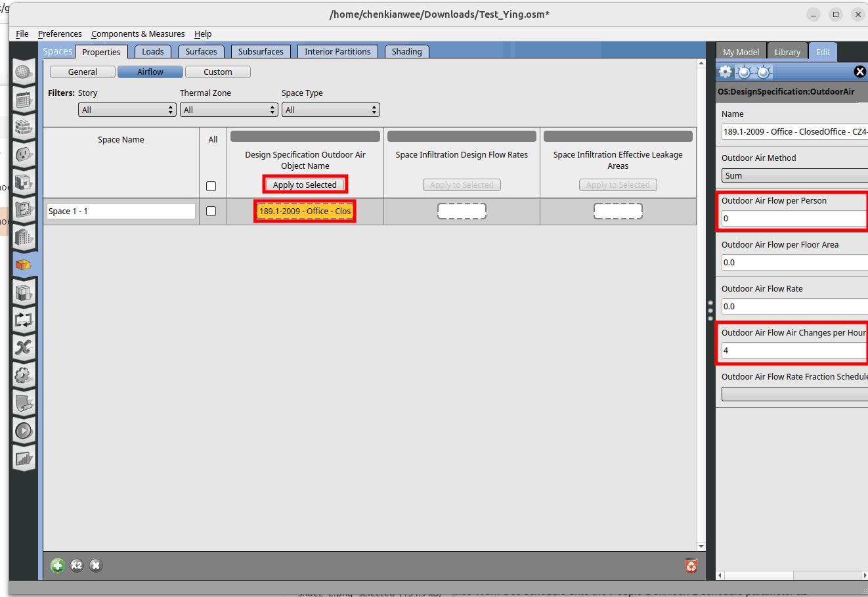Open the Loads electrical outlet icon

(x=24, y=155)
